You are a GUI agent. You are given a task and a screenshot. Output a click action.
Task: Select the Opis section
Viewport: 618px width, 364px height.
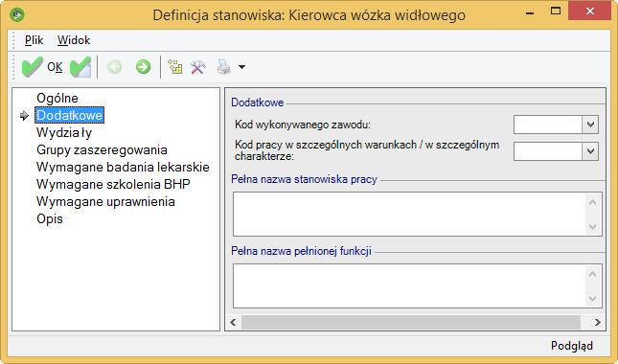(50, 219)
